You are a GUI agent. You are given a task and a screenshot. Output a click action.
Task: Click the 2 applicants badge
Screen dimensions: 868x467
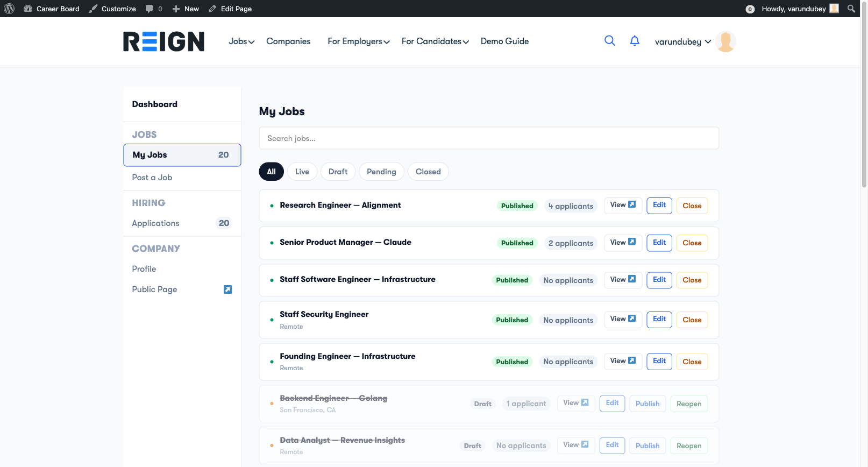[571, 243]
